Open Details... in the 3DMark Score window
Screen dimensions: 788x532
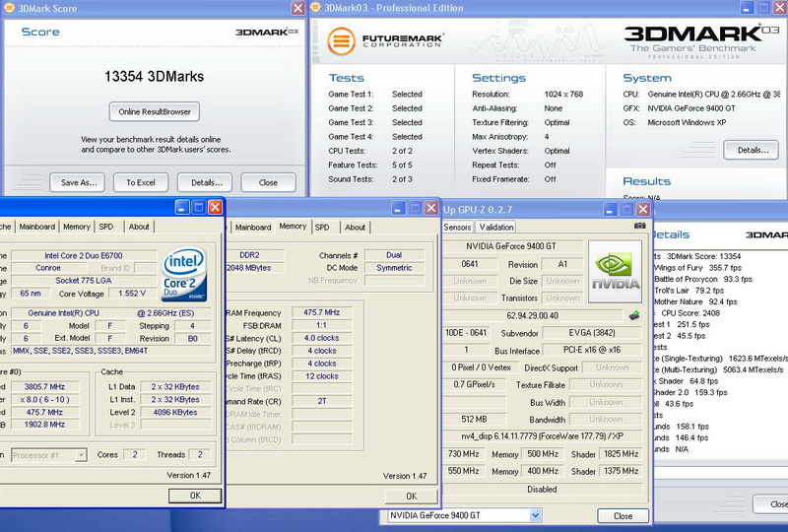(x=205, y=182)
